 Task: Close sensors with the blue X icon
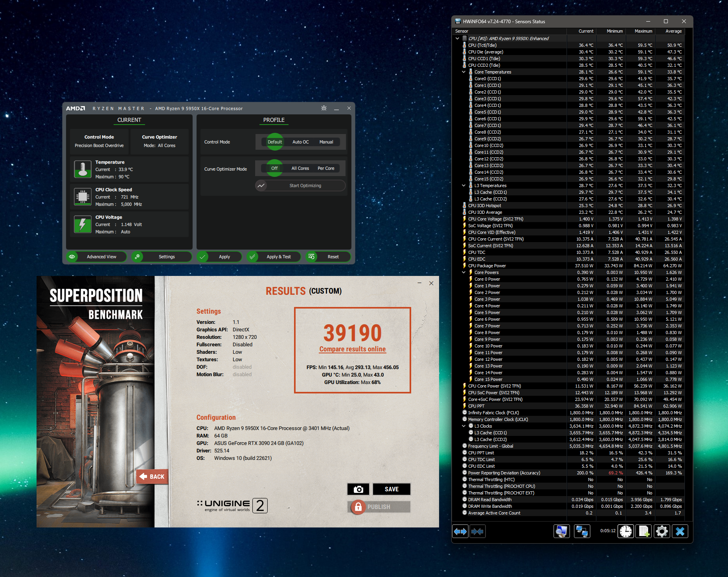[680, 531]
